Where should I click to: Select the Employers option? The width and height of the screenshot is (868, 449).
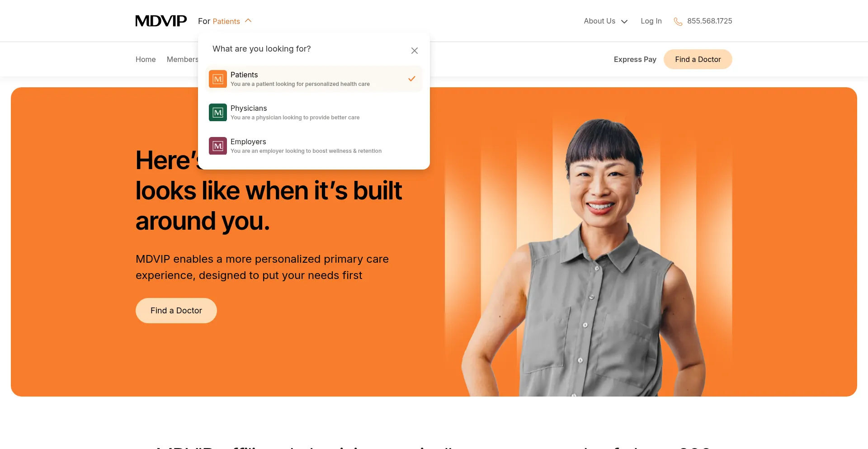[x=314, y=146]
